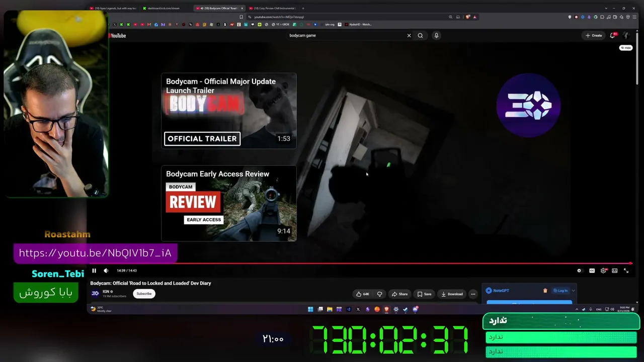
Task: Open the browser tab search dropdown arrow
Action: [607, 8]
